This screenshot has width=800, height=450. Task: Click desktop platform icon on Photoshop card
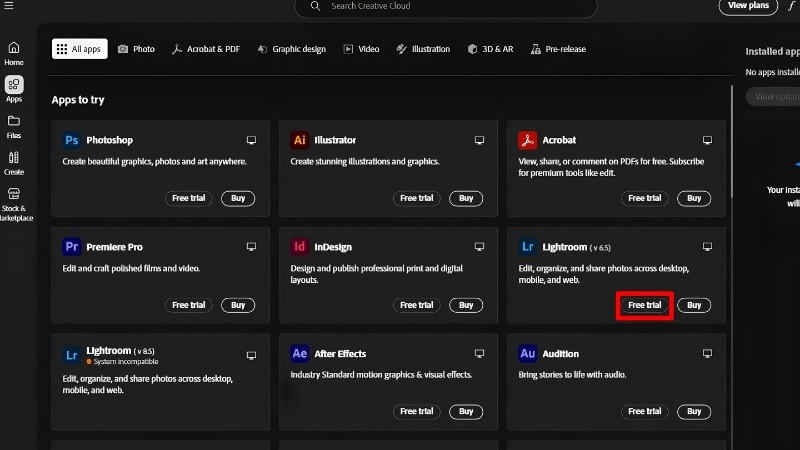pos(252,140)
